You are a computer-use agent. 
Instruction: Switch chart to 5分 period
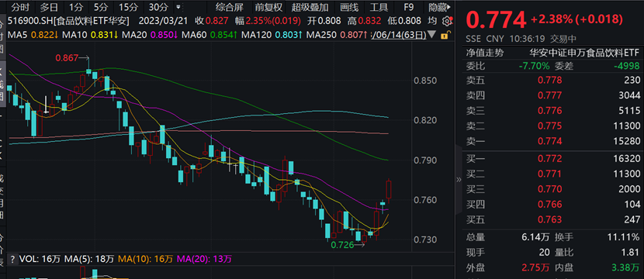click(x=101, y=7)
